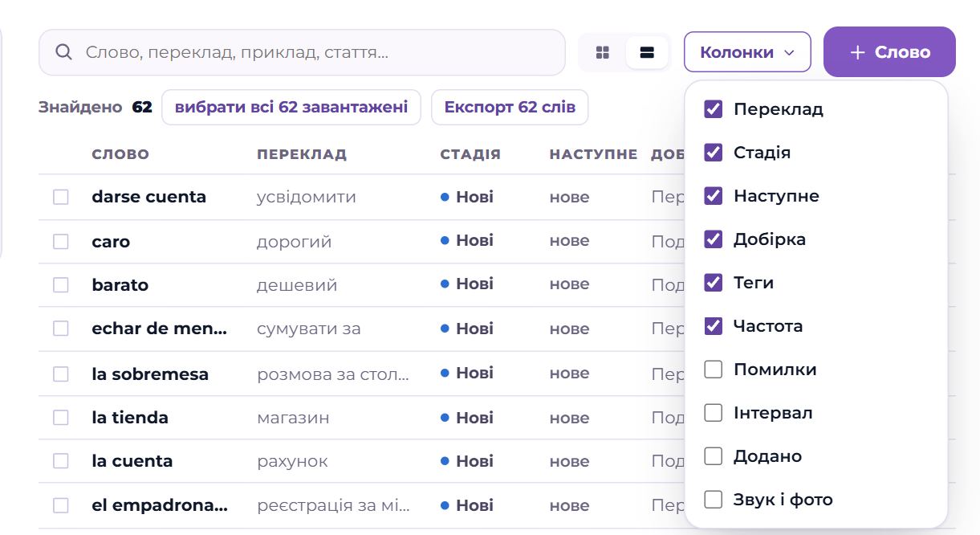
Task: Uncheck the Частота column option
Action: point(714,326)
